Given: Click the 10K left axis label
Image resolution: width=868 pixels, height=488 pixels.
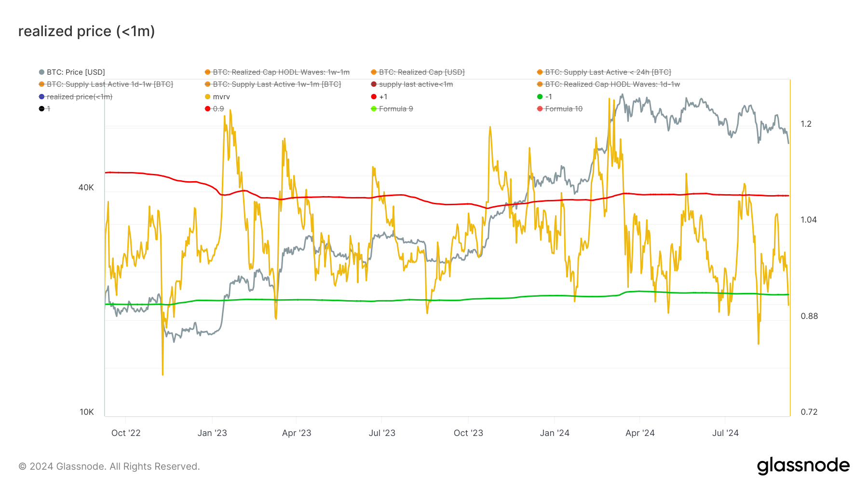Looking at the screenshot, I should click(x=87, y=412).
